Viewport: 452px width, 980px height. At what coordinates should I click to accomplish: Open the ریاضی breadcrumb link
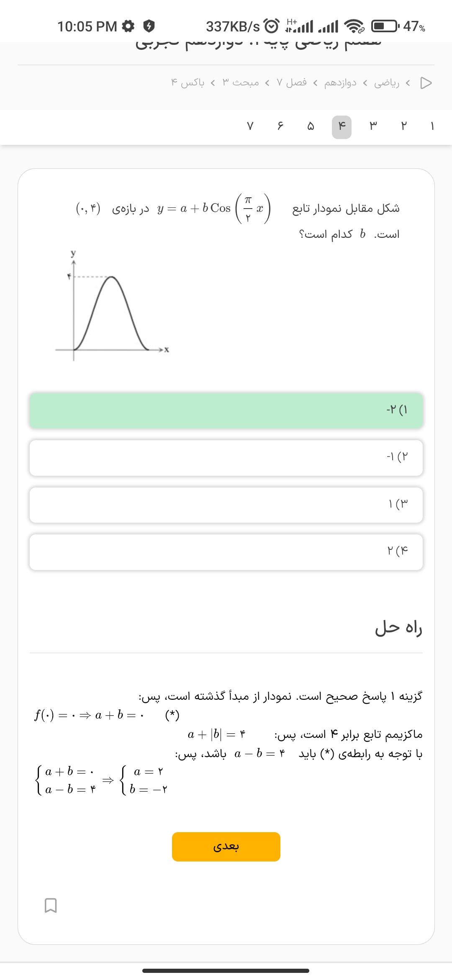click(x=386, y=83)
